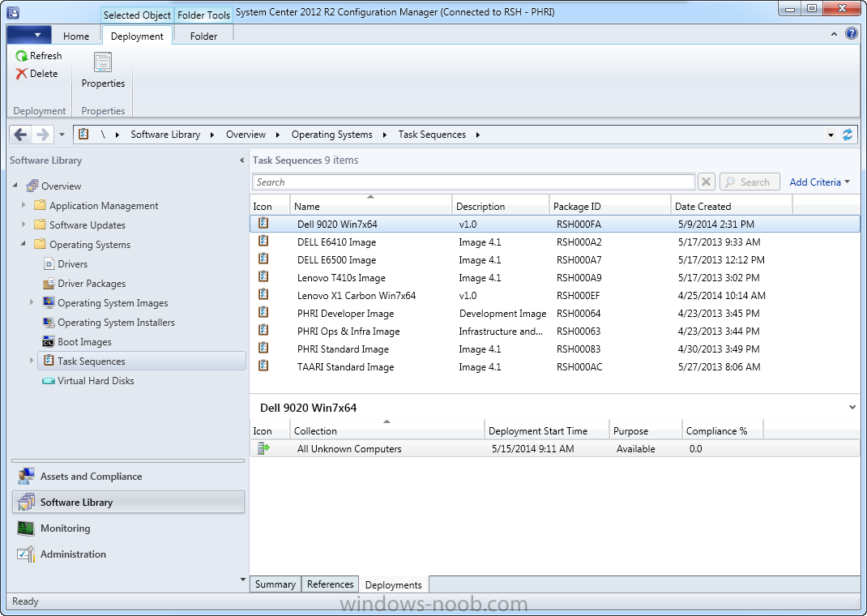Screen dimensions: 867x616
Task: Select the PHRI Ops & Infra Image row
Action: click(555, 332)
